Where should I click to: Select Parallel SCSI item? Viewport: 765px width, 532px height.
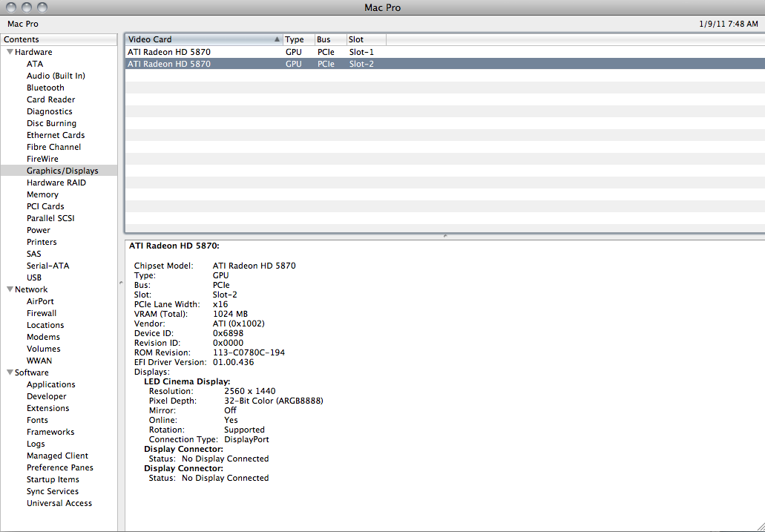(x=50, y=218)
